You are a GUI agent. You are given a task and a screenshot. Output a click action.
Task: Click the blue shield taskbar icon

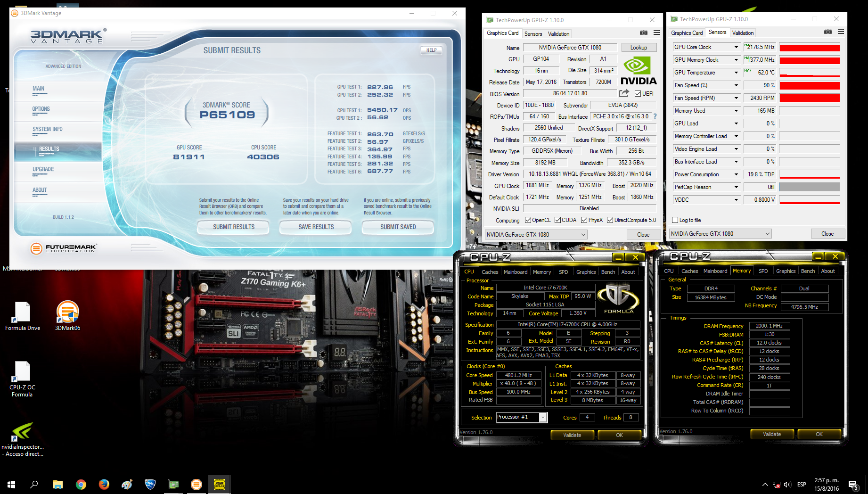150,484
